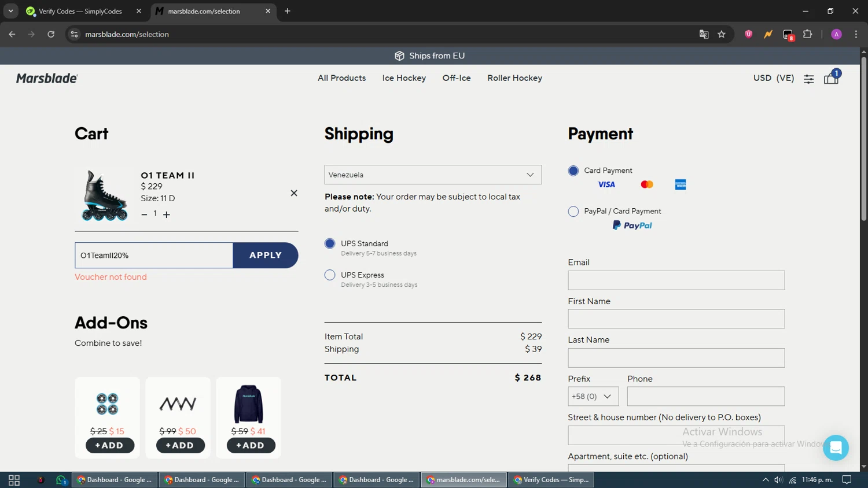The height and width of the screenshot is (488, 868).
Task: Open a new browser tab
Action: (x=288, y=11)
